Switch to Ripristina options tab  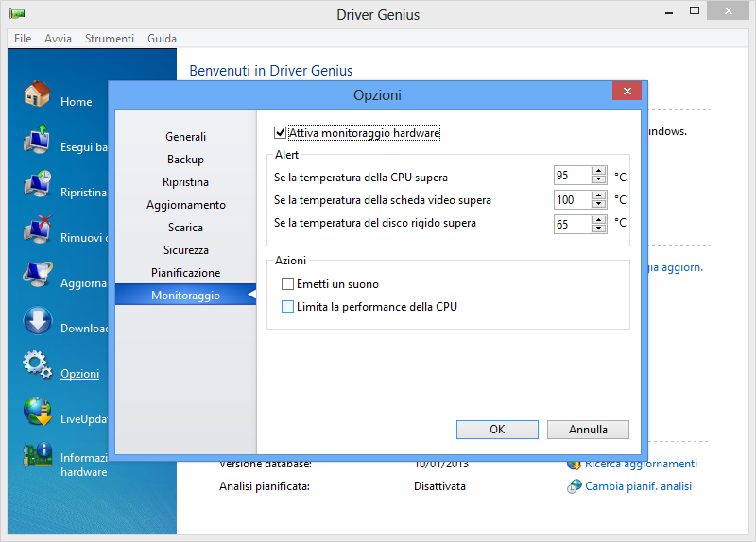click(185, 182)
